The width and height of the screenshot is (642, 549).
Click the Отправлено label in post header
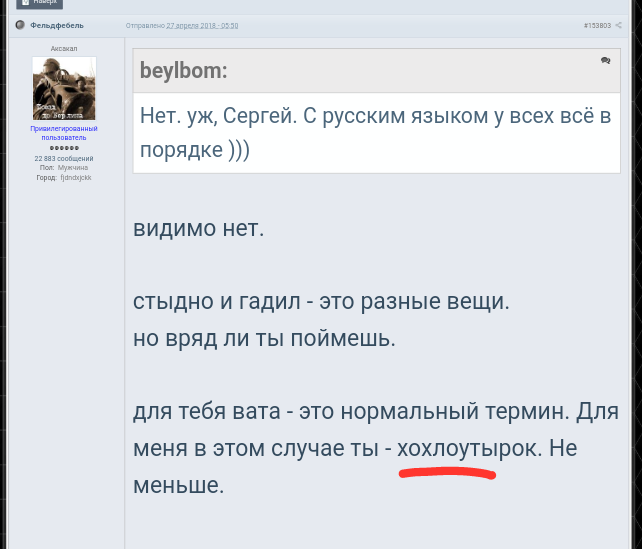point(145,25)
